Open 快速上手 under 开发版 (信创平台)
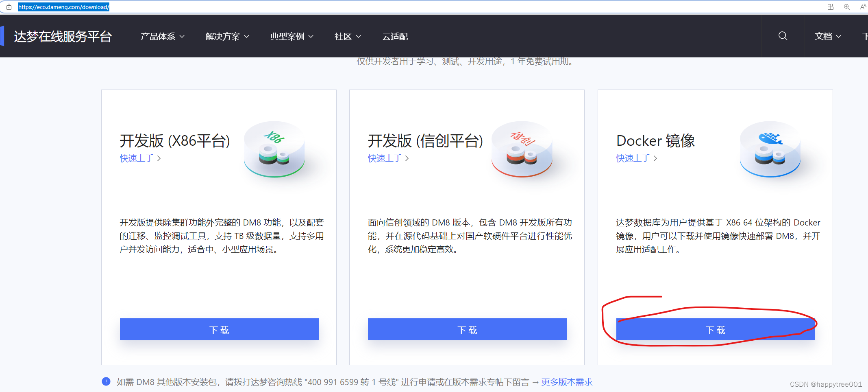 click(388, 158)
